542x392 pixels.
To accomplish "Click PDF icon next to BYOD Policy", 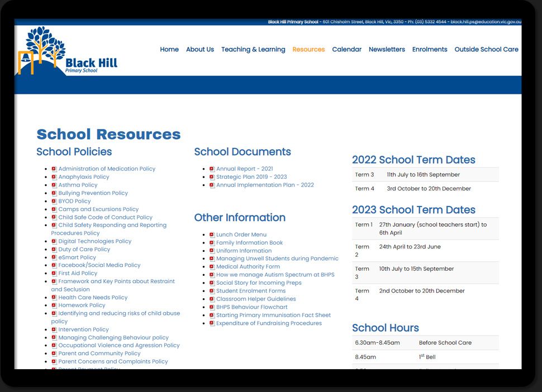I will pyautogui.click(x=54, y=202).
